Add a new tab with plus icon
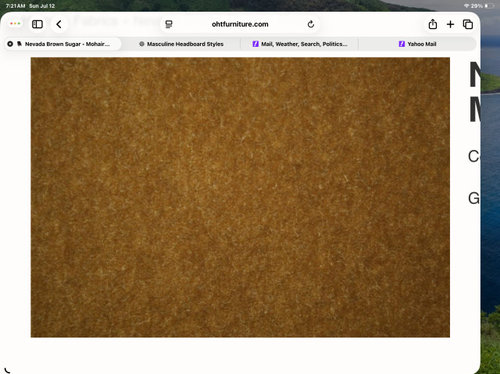The image size is (500, 374). tap(450, 24)
